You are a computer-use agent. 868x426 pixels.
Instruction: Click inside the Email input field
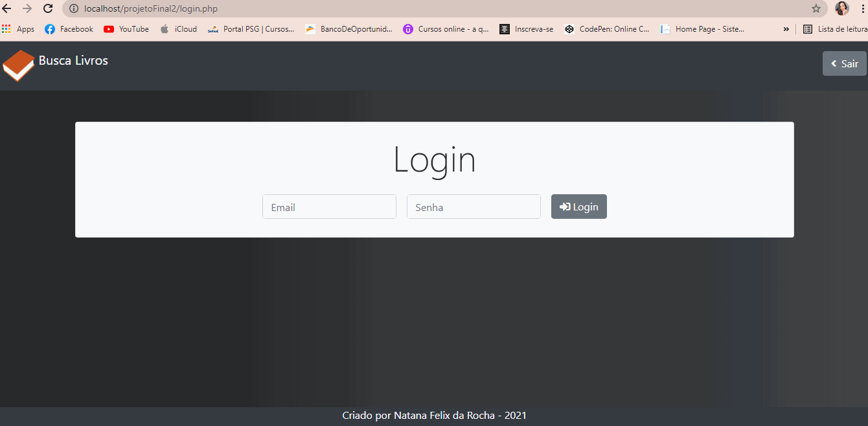[x=329, y=206]
